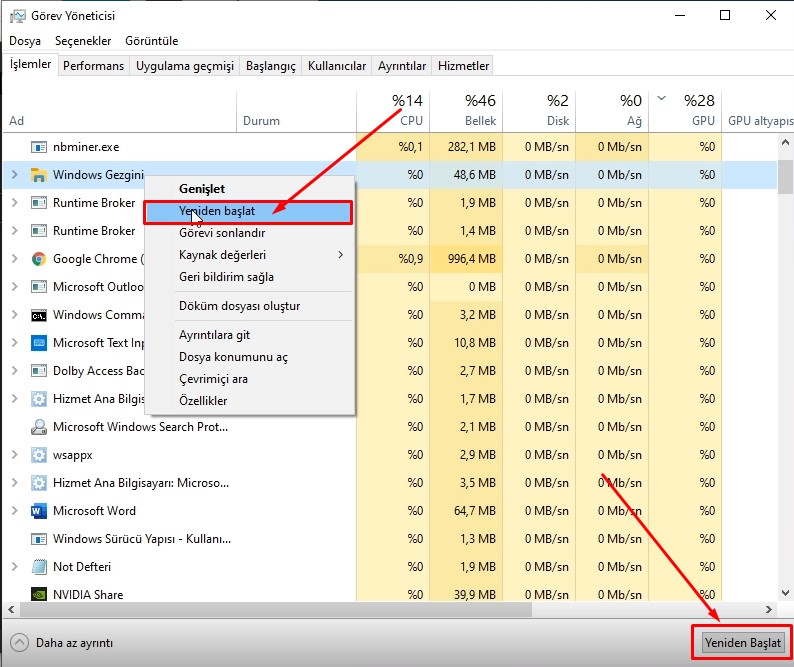Select Genişlet in context menu
794x667 pixels.
pos(250,189)
